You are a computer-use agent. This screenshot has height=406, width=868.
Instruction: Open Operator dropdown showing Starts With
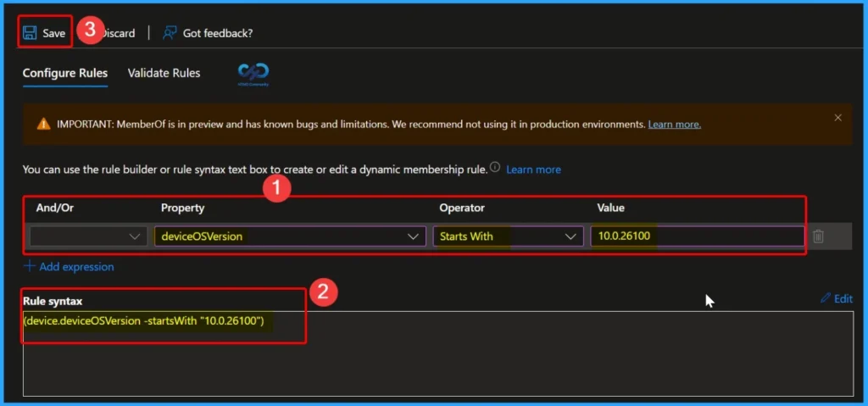(509, 236)
